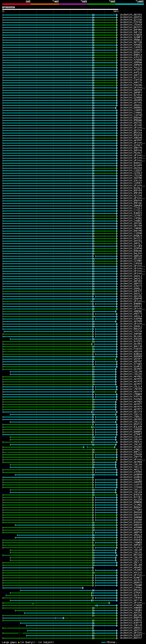Select hit UniRef100_B4F9R4
The image size is (146, 644).
[x=131, y=30]
